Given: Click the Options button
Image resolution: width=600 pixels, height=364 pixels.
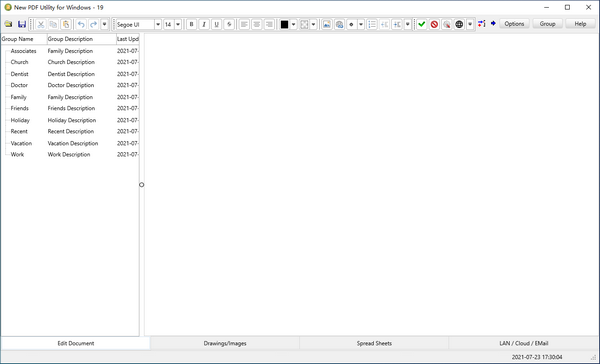Looking at the screenshot, I should click(x=514, y=24).
